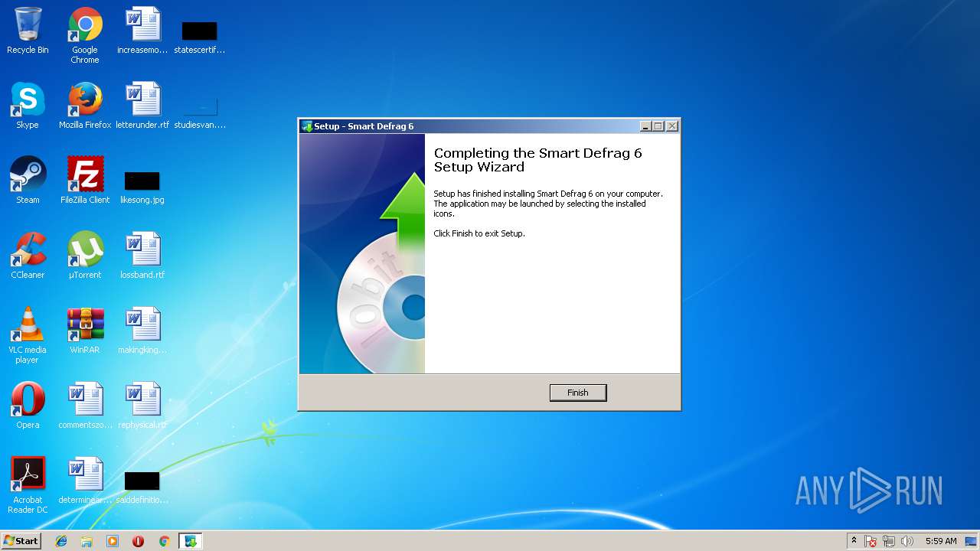Launch Internet Explorer from the taskbar

[x=61, y=541]
